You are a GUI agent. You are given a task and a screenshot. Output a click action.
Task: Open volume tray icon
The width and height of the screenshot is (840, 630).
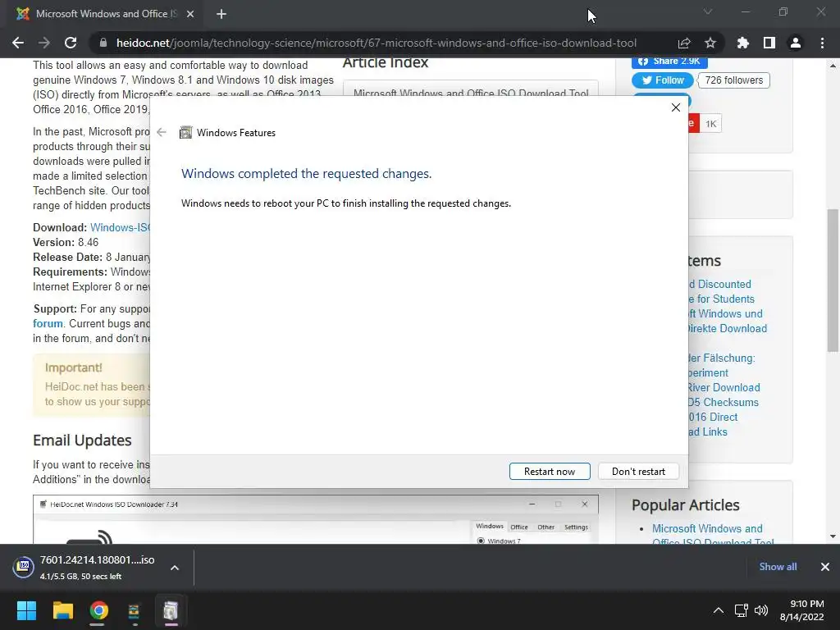(760, 610)
